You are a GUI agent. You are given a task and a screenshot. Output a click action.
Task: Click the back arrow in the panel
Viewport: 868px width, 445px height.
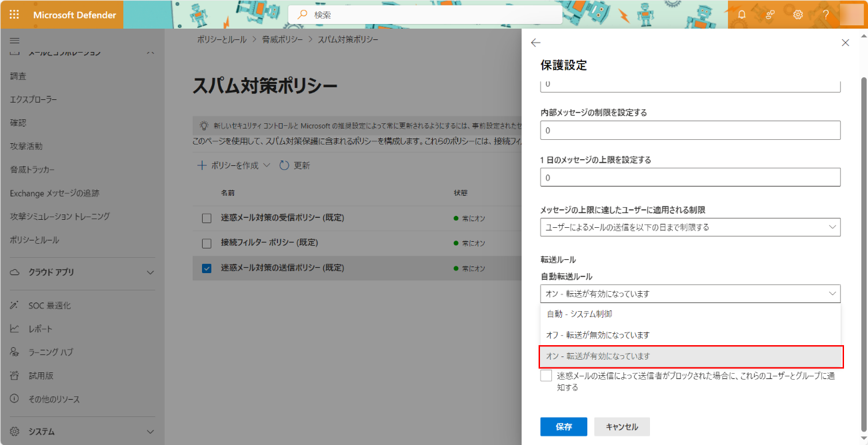[x=535, y=43]
